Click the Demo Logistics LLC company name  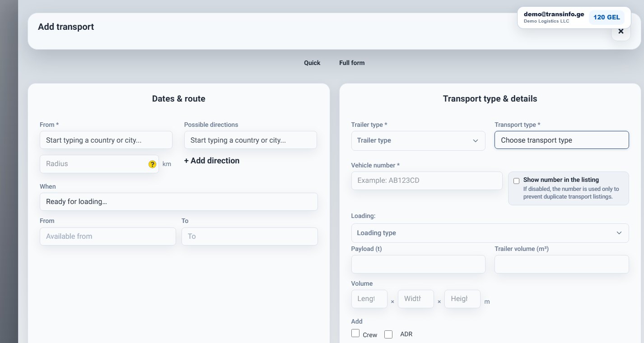(546, 21)
